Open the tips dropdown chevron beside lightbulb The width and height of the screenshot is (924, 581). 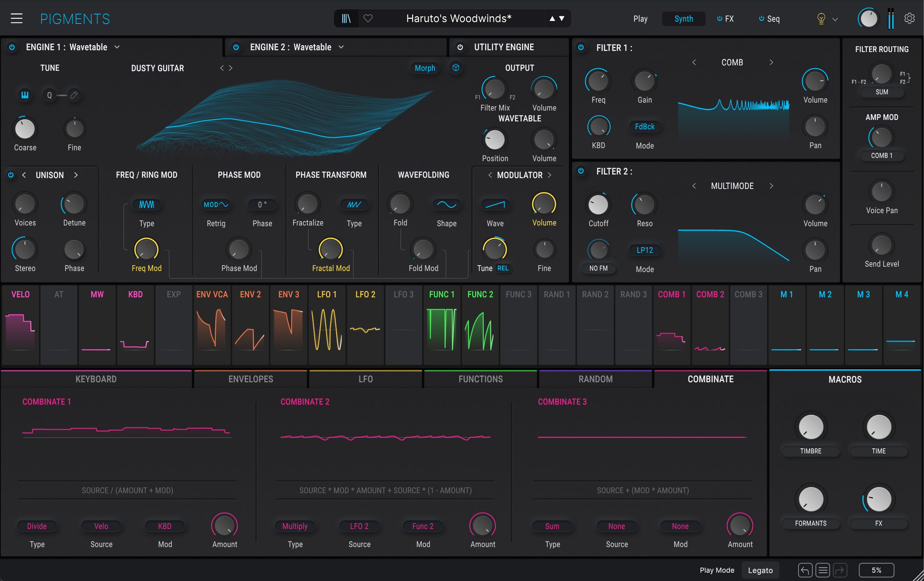(x=835, y=19)
